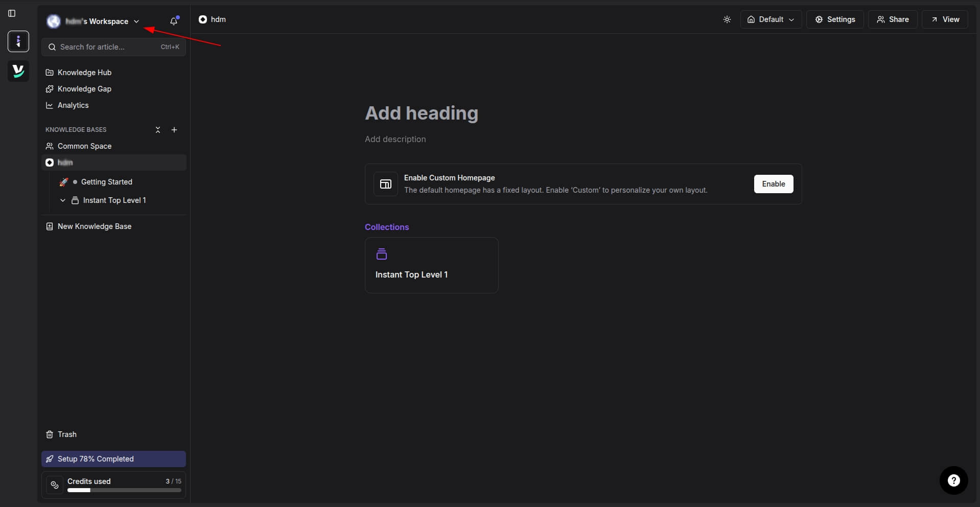Click the credits used progress bar
The height and width of the screenshot is (507, 980).
[124, 490]
